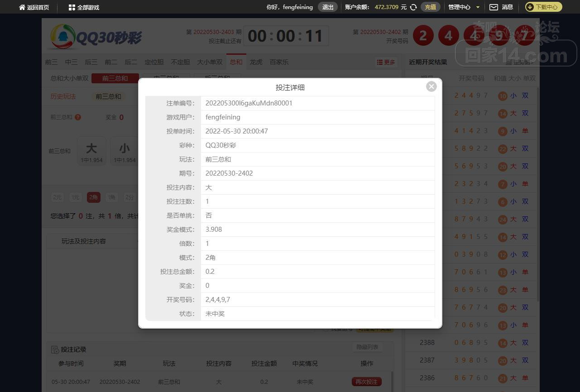This screenshot has width=580, height=392.
Task: Click result row 2387
Action: point(471,360)
